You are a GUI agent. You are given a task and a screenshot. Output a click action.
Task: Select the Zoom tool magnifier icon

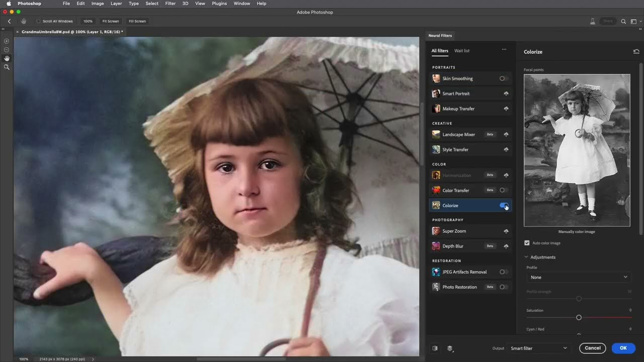pos(7,67)
